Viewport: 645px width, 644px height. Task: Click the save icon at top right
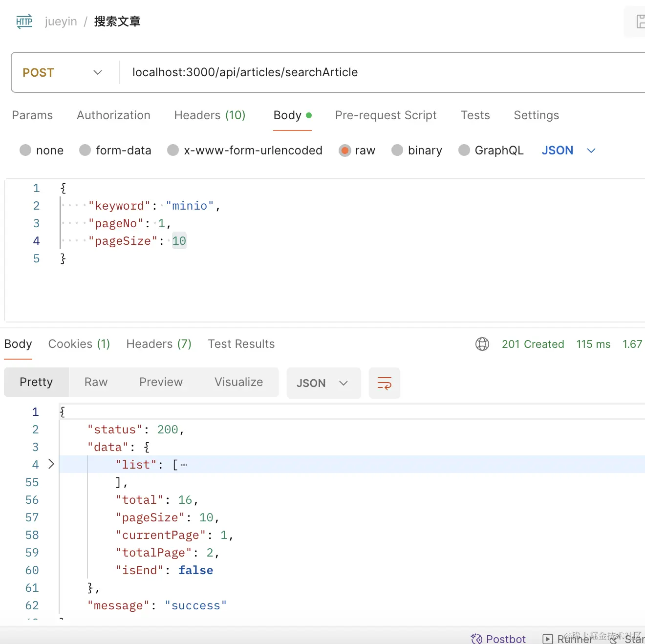click(x=640, y=21)
